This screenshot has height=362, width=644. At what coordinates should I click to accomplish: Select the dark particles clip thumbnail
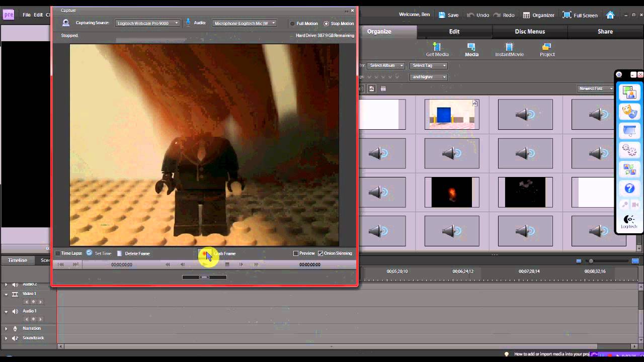pyautogui.click(x=525, y=192)
